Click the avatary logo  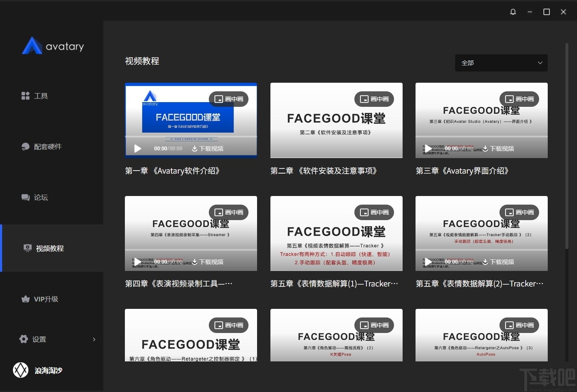[x=53, y=46]
